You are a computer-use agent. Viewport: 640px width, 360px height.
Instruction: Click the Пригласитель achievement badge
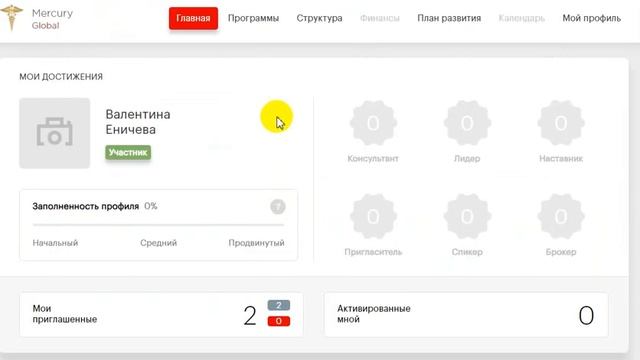(x=373, y=216)
